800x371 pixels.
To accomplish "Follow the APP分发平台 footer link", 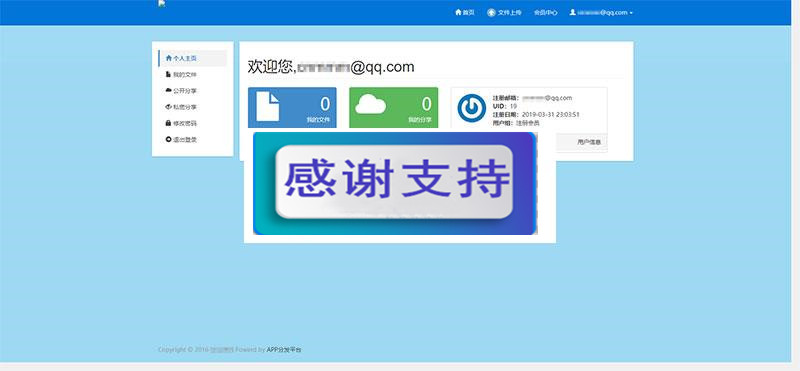I will 284,350.
